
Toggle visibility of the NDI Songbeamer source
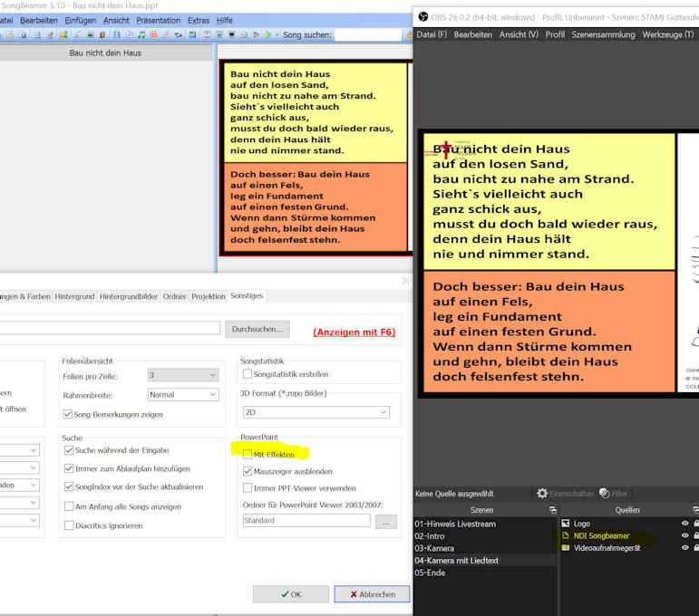point(685,535)
